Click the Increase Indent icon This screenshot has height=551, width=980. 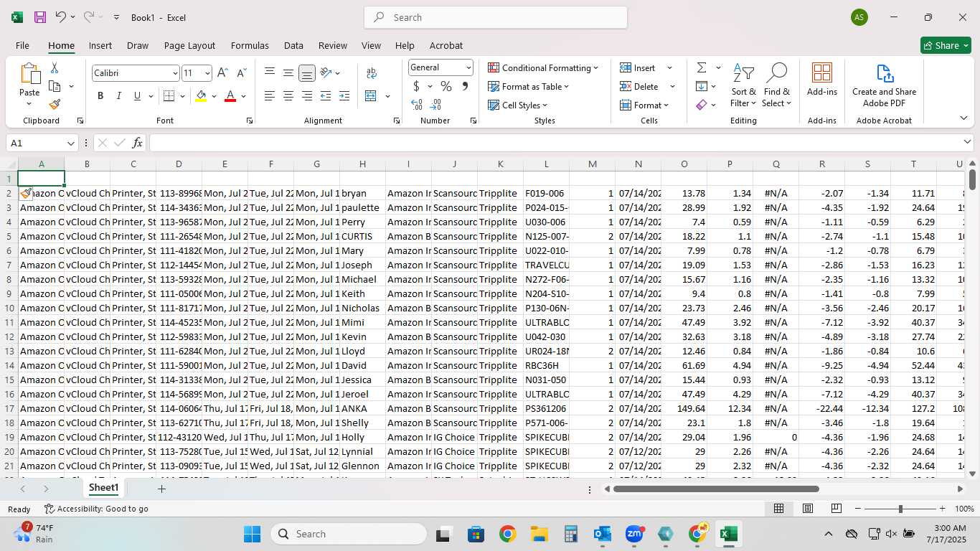point(344,95)
